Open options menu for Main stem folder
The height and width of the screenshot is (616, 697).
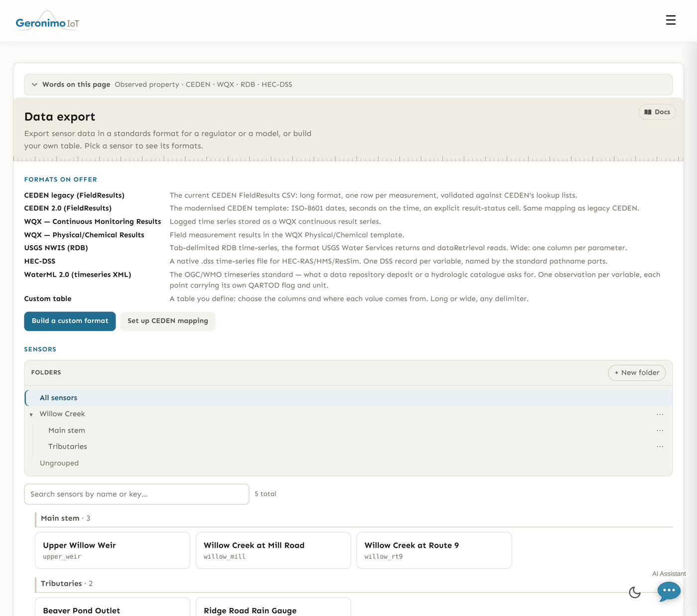(660, 430)
